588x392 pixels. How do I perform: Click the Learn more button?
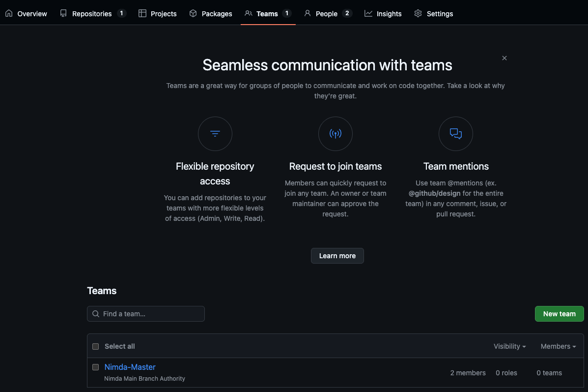(x=337, y=256)
